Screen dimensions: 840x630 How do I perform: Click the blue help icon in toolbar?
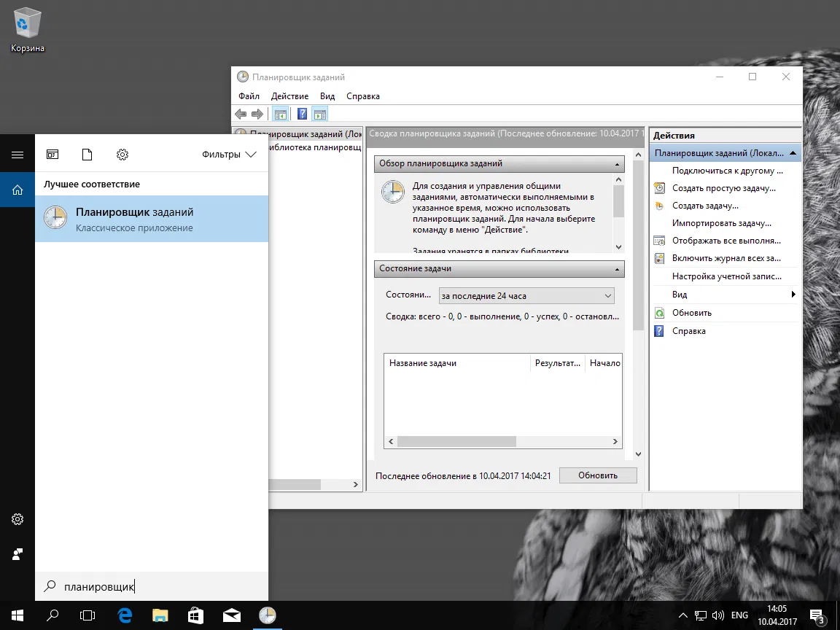pos(302,114)
